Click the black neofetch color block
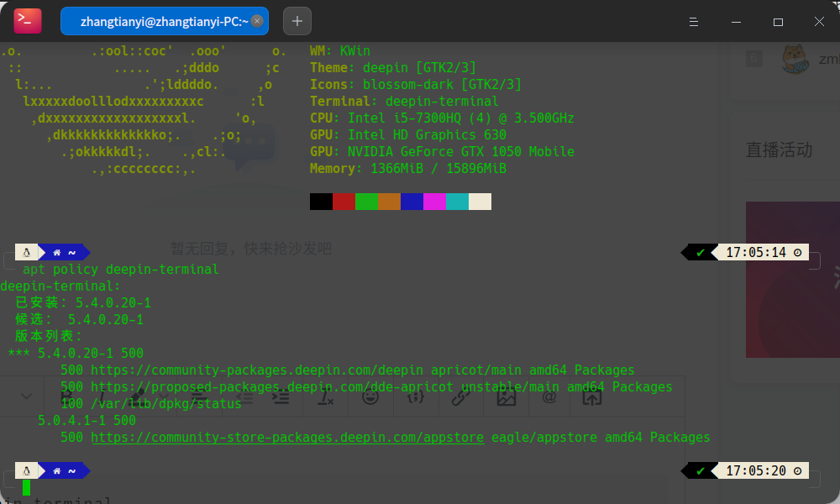The height and width of the screenshot is (504, 840). (x=321, y=202)
